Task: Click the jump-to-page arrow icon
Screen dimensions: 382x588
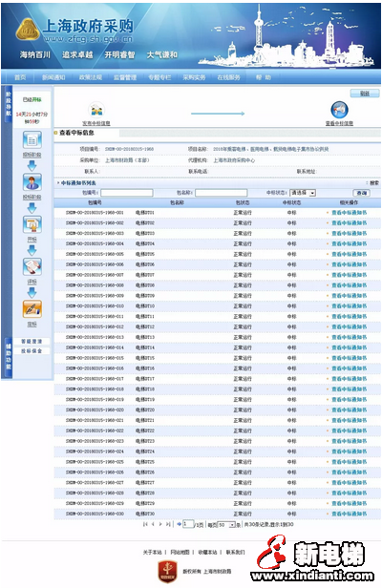Action: click(179, 524)
